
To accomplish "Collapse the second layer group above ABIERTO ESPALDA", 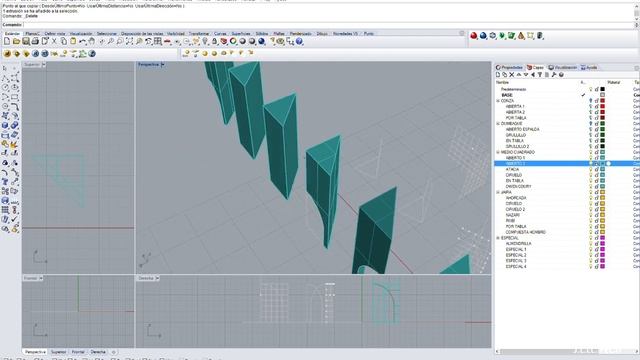I will coord(498,123).
